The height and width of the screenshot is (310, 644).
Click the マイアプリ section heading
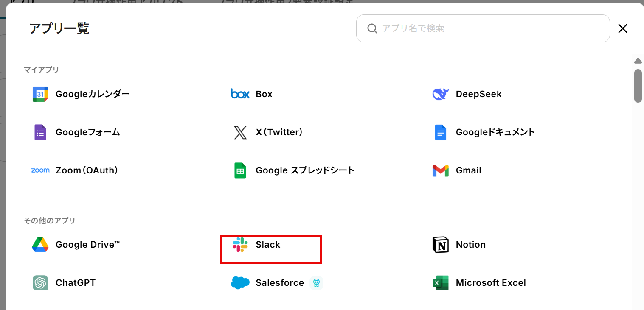click(41, 70)
